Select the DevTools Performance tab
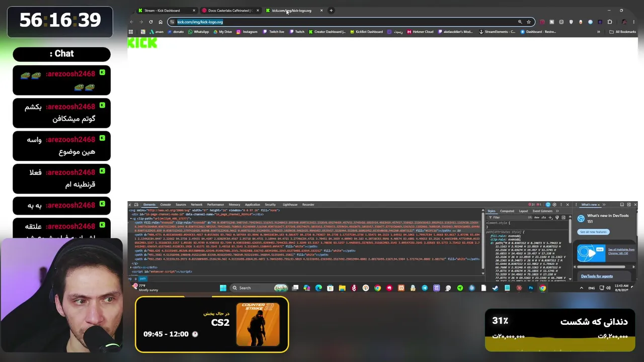This screenshot has width=644, height=362. 215,205
